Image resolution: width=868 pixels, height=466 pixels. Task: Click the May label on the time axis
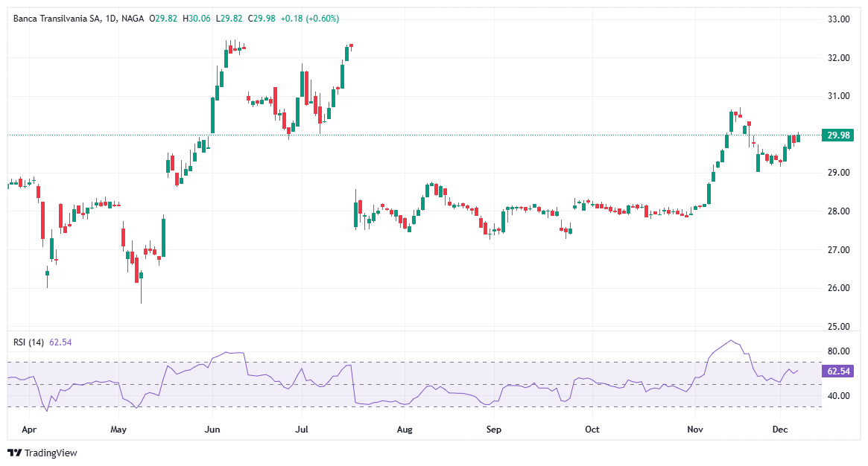pyautogui.click(x=118, y=430)
